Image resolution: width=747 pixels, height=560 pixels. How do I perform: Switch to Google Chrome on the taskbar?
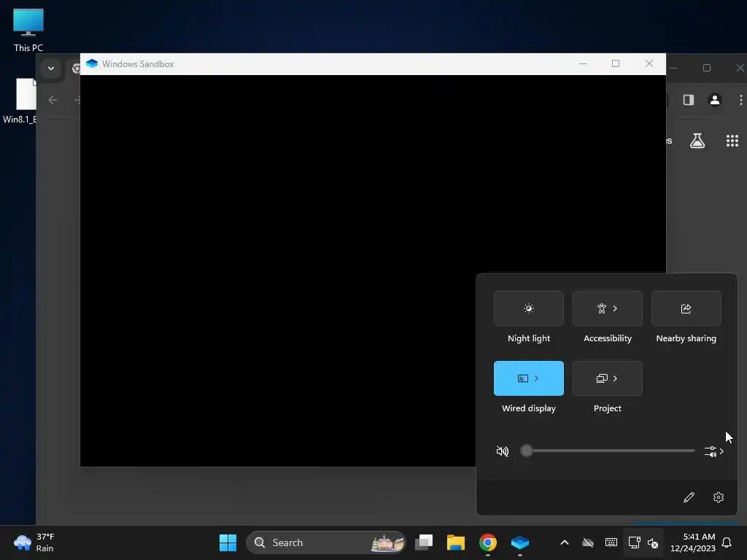click(x=488, y=542)
